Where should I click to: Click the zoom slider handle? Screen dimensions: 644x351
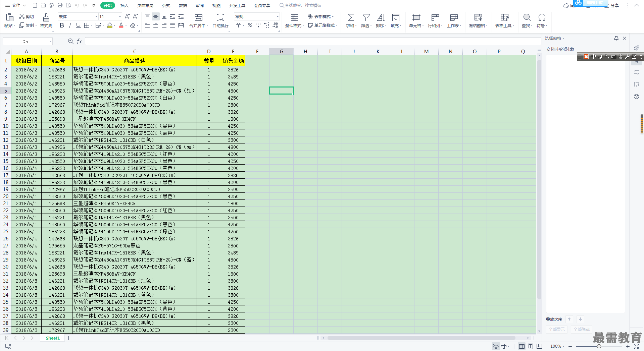click(x=599, y=346)
